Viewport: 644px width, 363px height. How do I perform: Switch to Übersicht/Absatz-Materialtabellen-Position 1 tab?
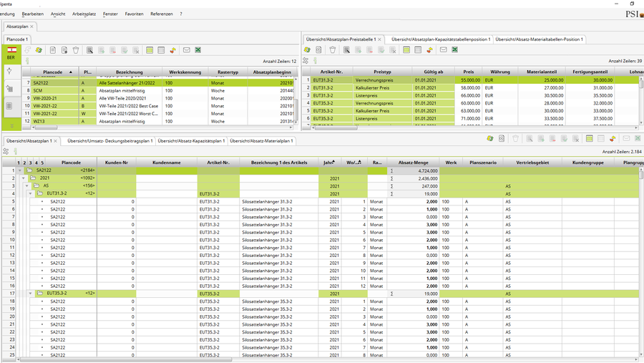539,39
